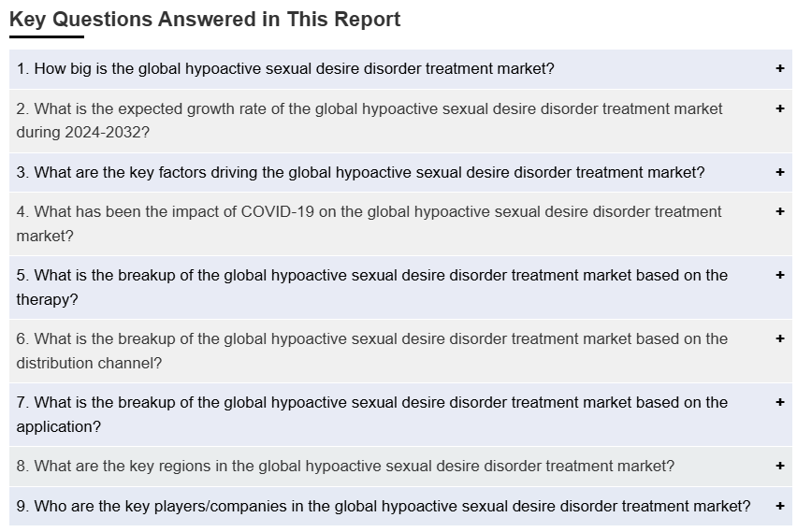Click the plus icon beside the growth rate question
The image size is (797, 532).
[779, 108]
